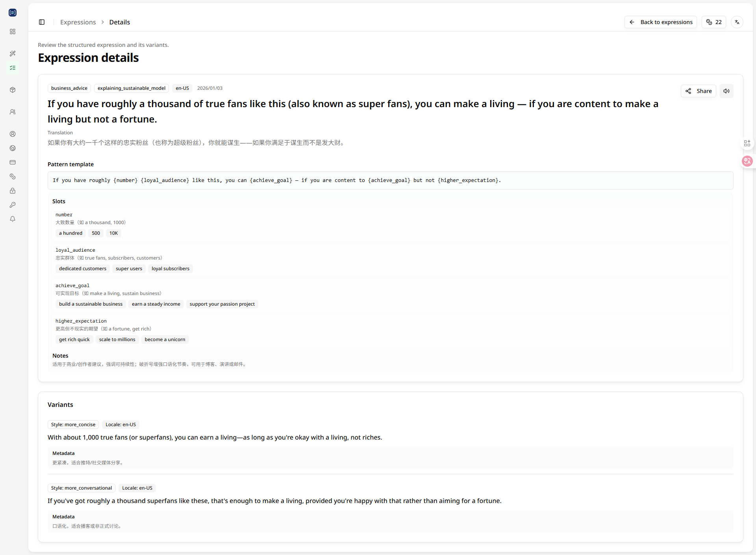Click the floating grid sparkle widget
Image resolution: width=756 pixels, height=555 pixels.
[747, 143]
